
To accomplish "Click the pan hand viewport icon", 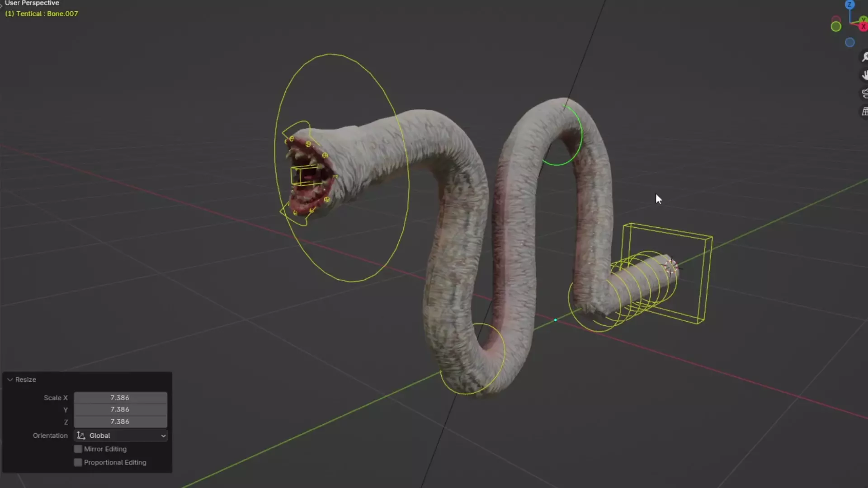I will click(x=864, y=75).
